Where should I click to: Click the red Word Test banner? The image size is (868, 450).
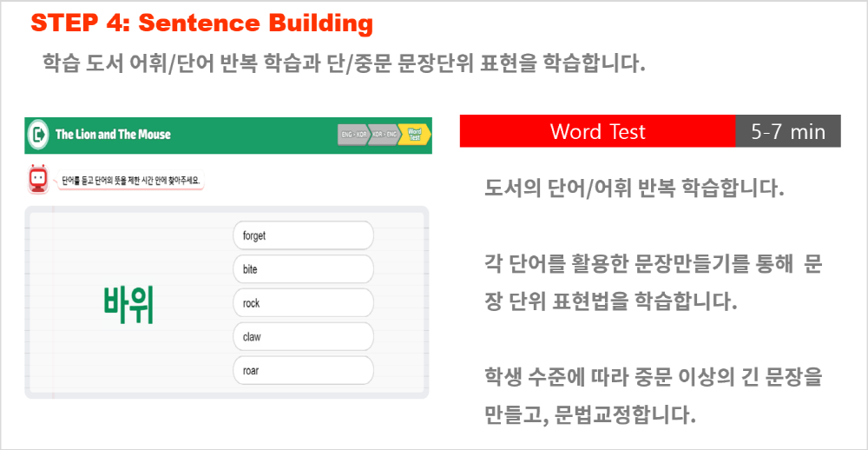pyautogui.click(x=597, y=131)
